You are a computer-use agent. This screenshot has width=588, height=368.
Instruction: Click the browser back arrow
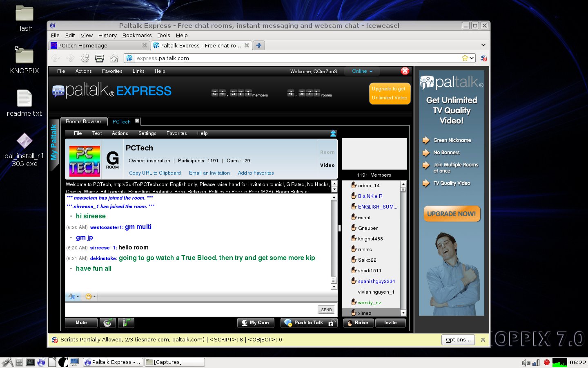(56, 58)
